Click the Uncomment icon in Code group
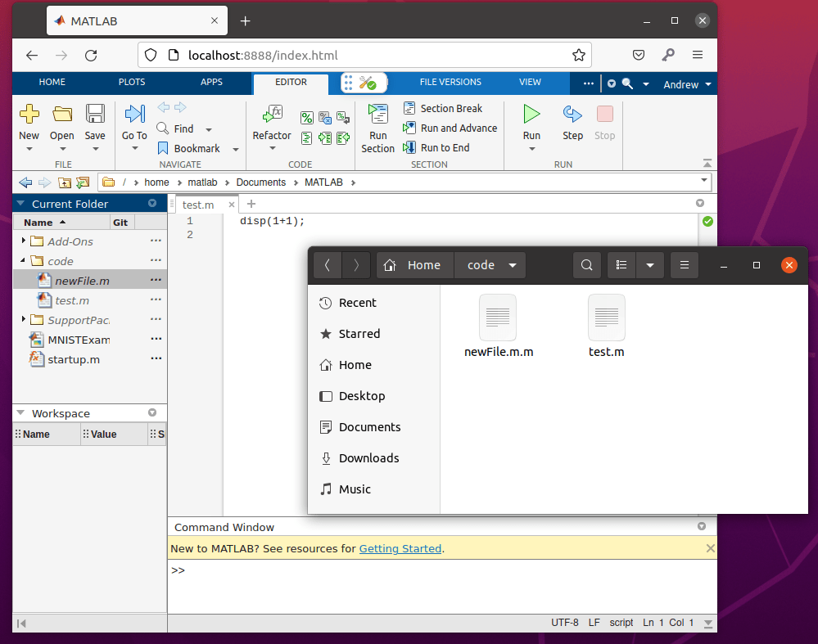Viewport: 818px width, 644px height. 325,118
